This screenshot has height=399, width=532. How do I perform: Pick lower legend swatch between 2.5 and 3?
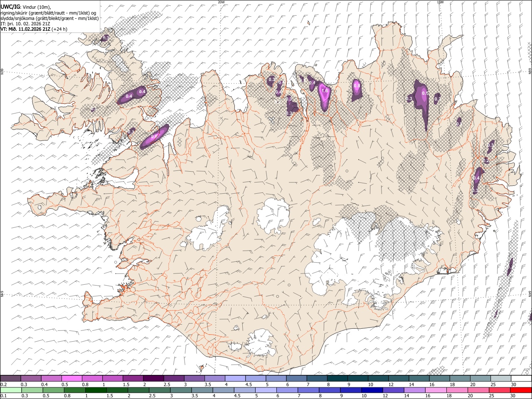pyautogui.click(x=160, y=390)
